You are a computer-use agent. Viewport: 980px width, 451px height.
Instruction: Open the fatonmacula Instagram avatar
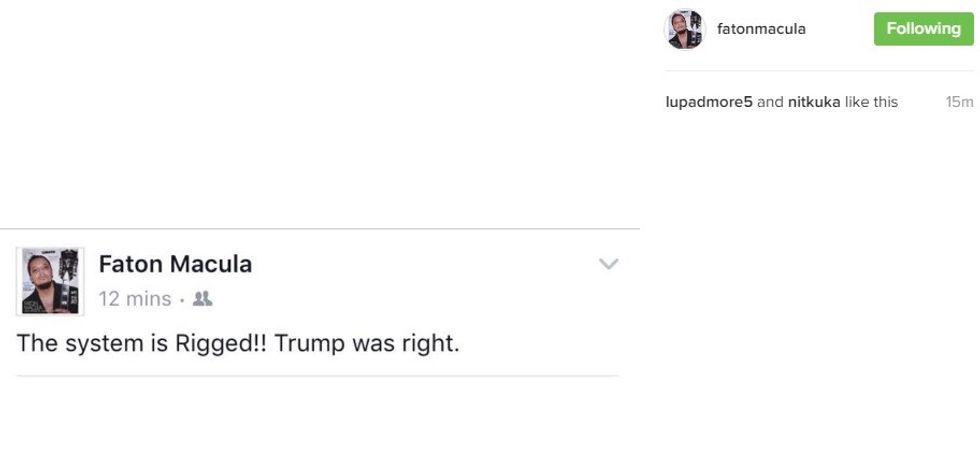[685, 29]
